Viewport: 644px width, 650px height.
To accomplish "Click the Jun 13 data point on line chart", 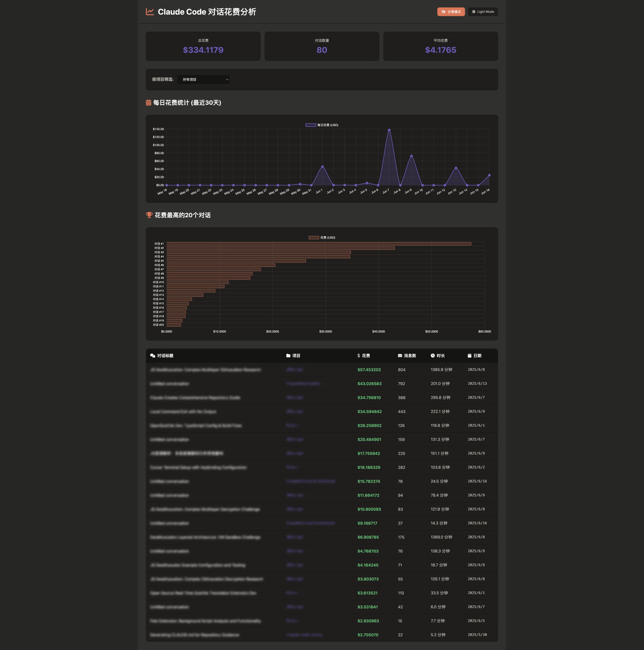I will [456, 168].
